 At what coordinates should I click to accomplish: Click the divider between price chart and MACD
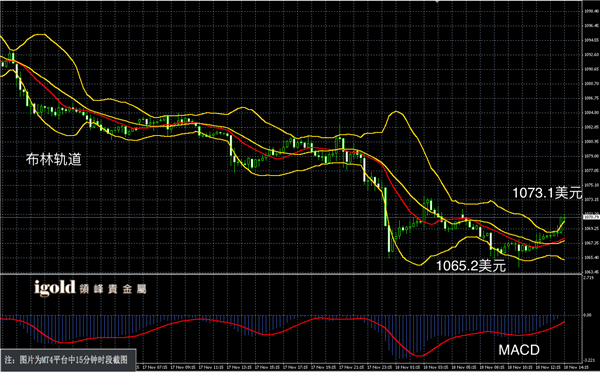click(291, 274)
